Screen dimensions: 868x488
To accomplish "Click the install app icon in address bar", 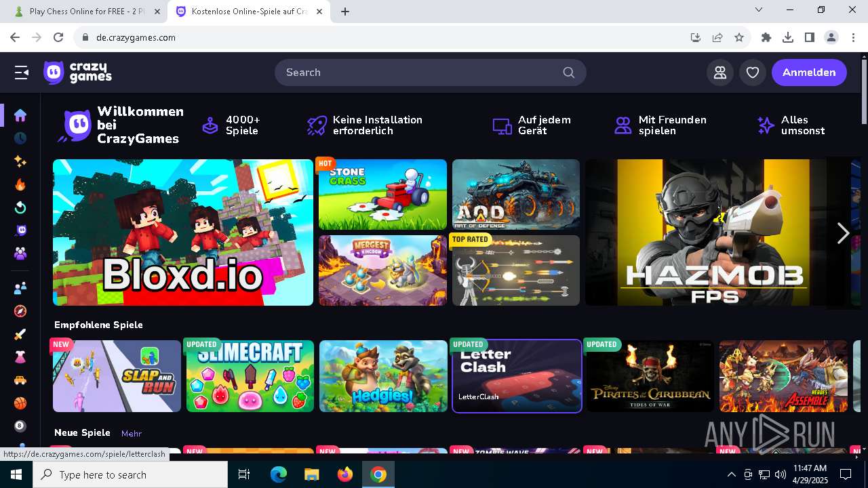I will pyautogui.click(x=696, y=37).
